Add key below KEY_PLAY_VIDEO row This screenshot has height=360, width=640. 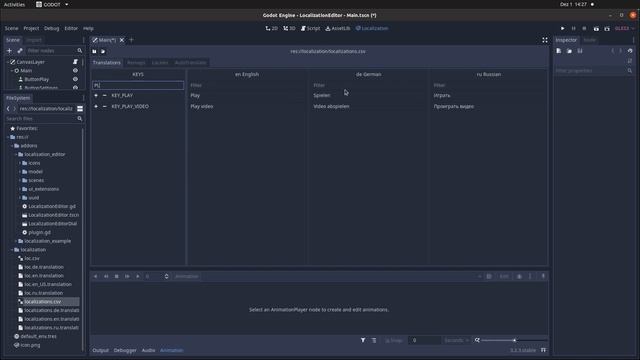pyautogui.click(x=96, y=106)
